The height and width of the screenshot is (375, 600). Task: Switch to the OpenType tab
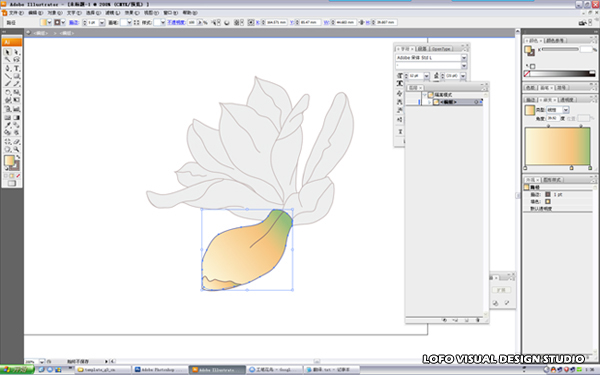[441, 49]
